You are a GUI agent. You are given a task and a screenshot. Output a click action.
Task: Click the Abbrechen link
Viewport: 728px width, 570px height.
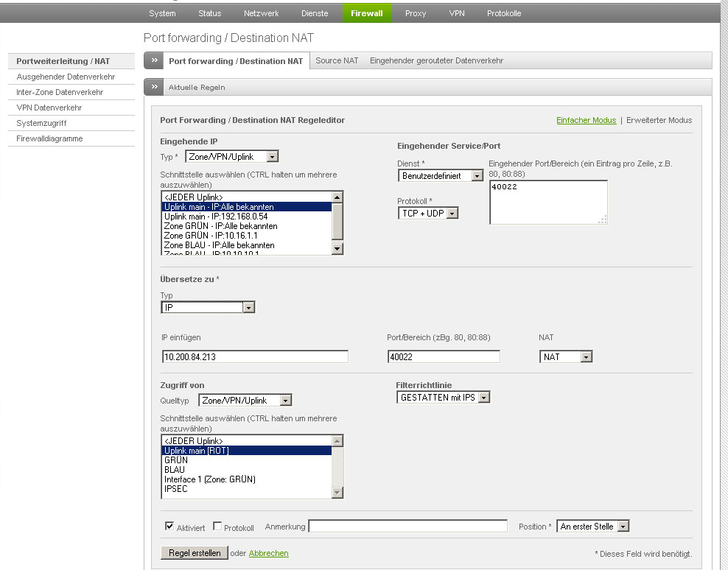point(268,553)
